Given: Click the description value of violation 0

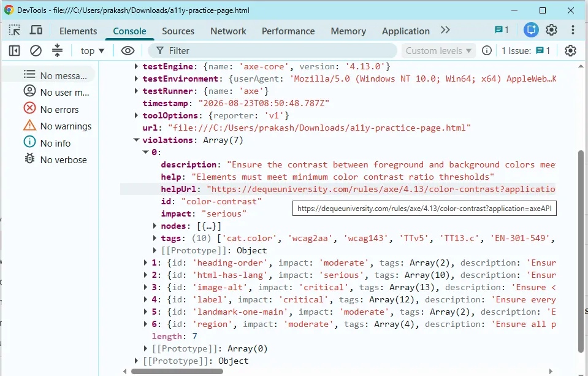Looking at the screenshot, I should coord(391,165).
